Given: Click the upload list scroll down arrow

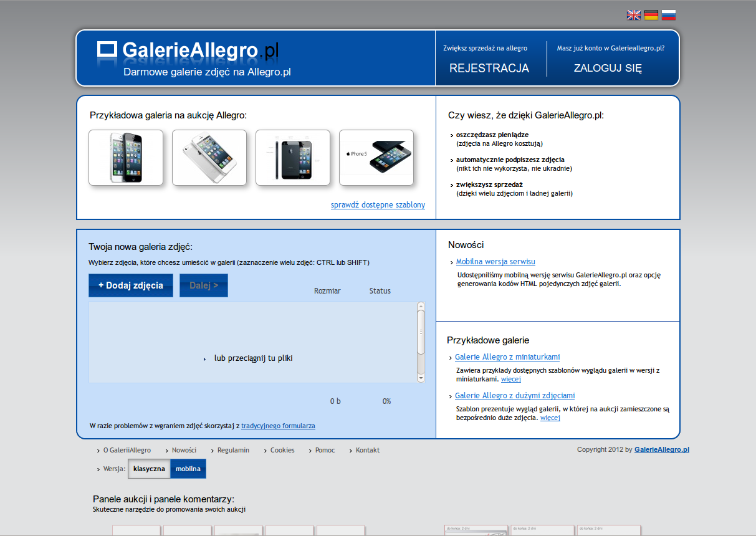Looking at the screenshot, I should click(x=421, y=378).
